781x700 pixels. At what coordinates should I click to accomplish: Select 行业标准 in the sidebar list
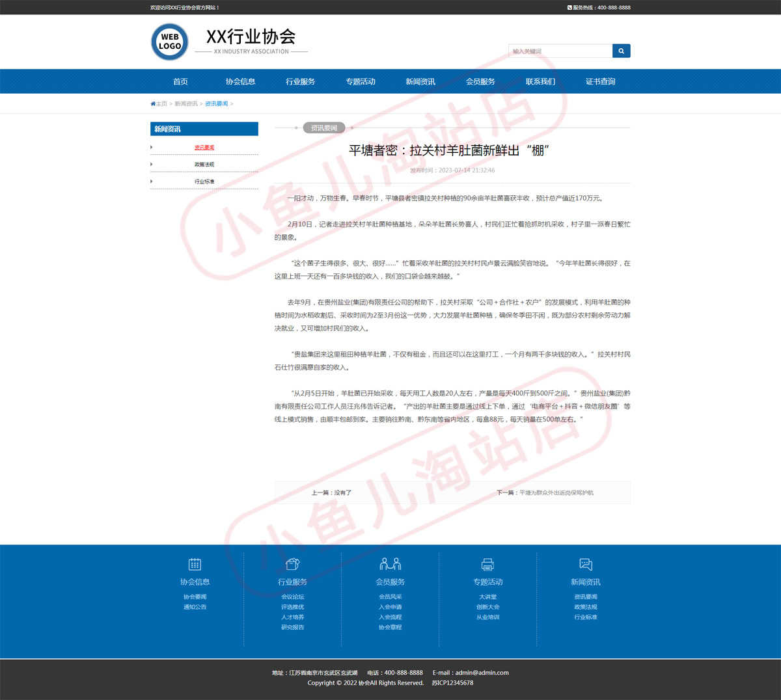coord(204,182)
